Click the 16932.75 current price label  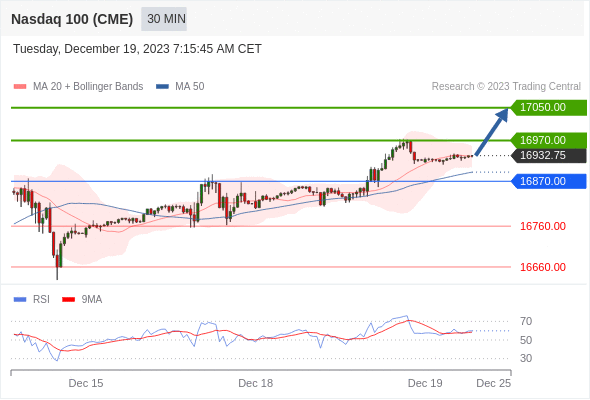point(548,155)
